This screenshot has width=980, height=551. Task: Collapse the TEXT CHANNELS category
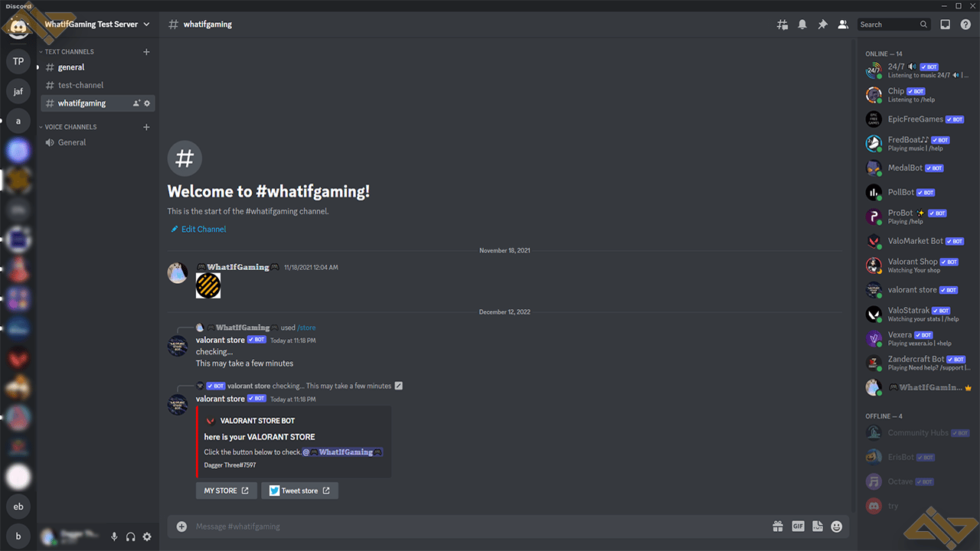tap(67, 52)
